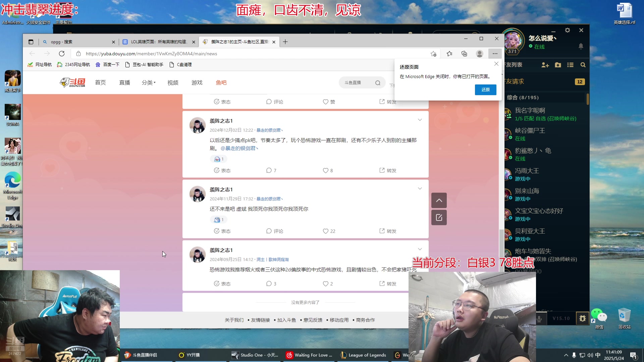644x362 pixels.
Task: Open League of Legends taskbar button
Action: pos(363,355)
